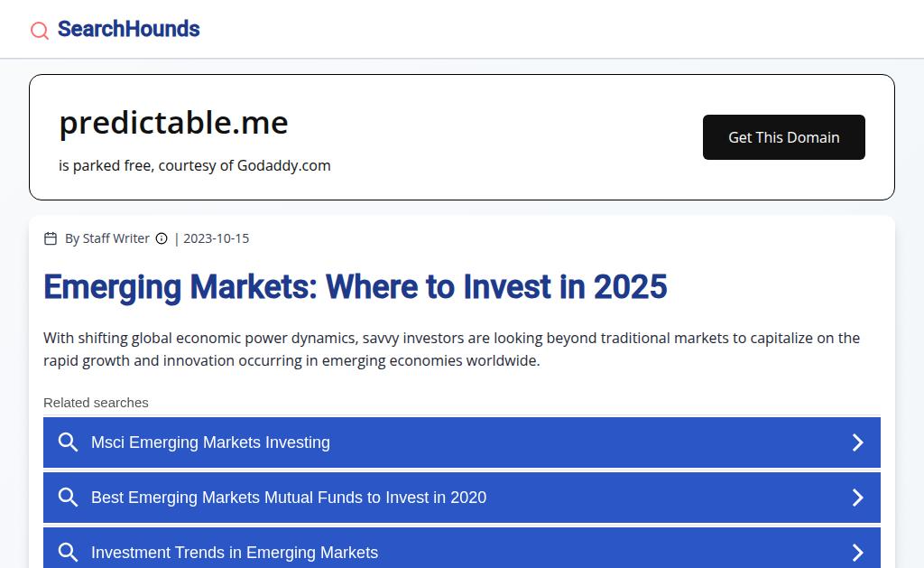Select Msci Emerging Markets Investing search link
Image resolution: width=924 pixels, height=568 pixels.
(x=210, y=442)
